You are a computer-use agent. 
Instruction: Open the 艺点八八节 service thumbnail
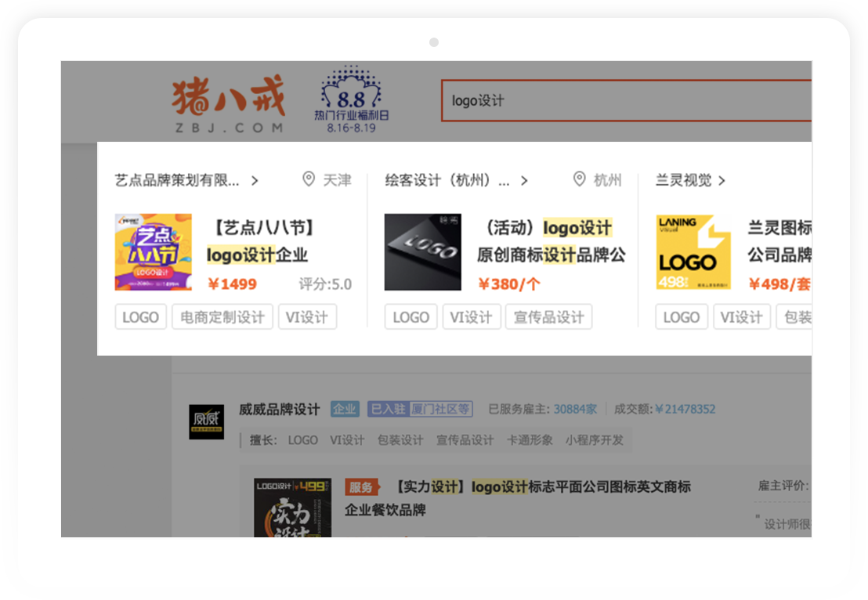pyautogui.click(x=154, y=252)
